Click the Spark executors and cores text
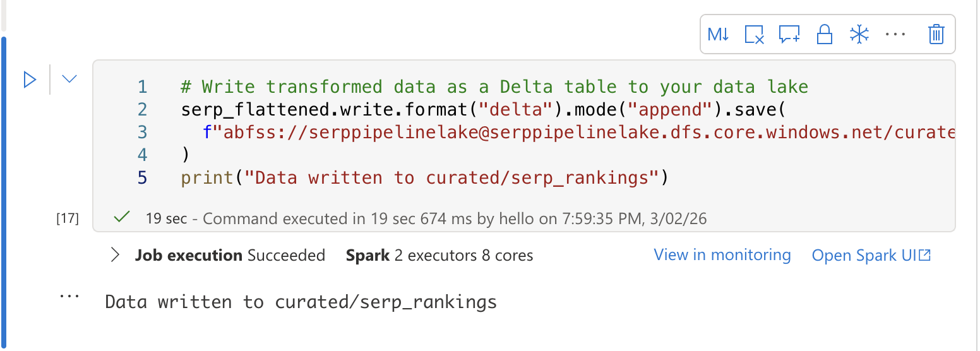 click(439, 256)
